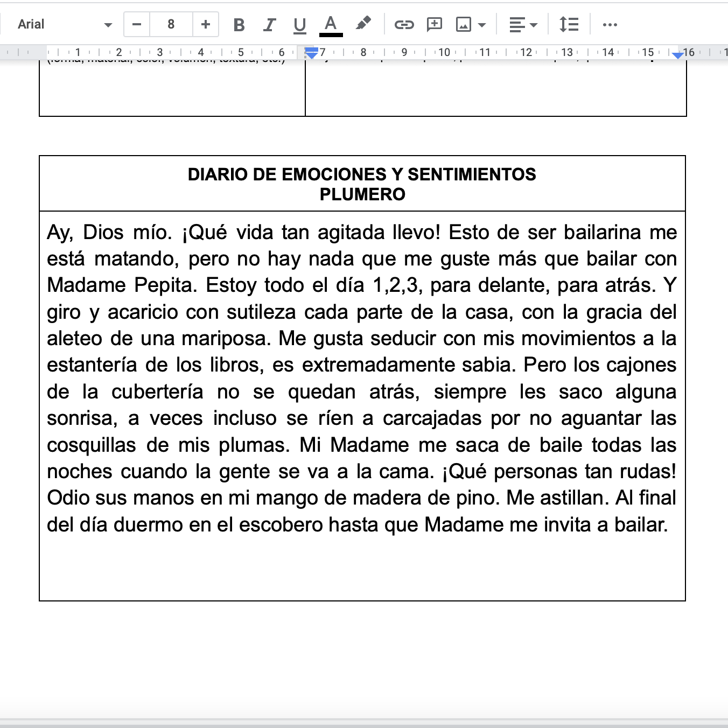The width and height of the screenshot is (728, 728).
Task: Click the words 'Ay, Dios mío.'
Action: click(x=110, y=233)
